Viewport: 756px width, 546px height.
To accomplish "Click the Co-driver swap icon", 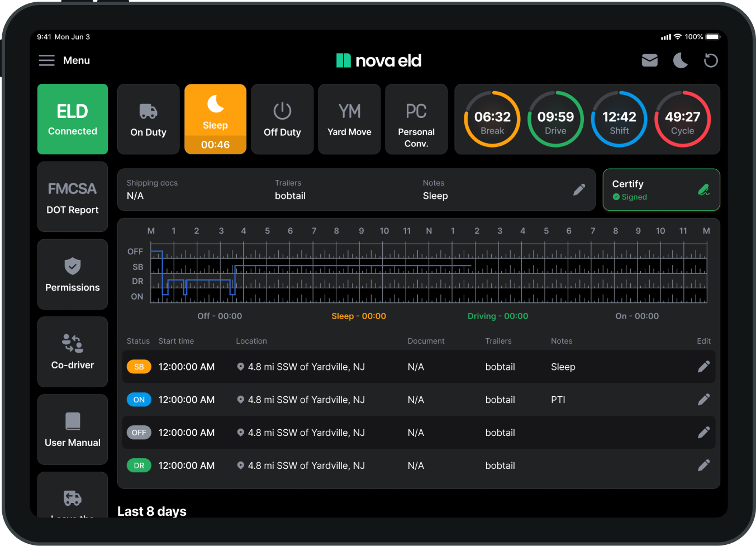I will tap(73, 343).
